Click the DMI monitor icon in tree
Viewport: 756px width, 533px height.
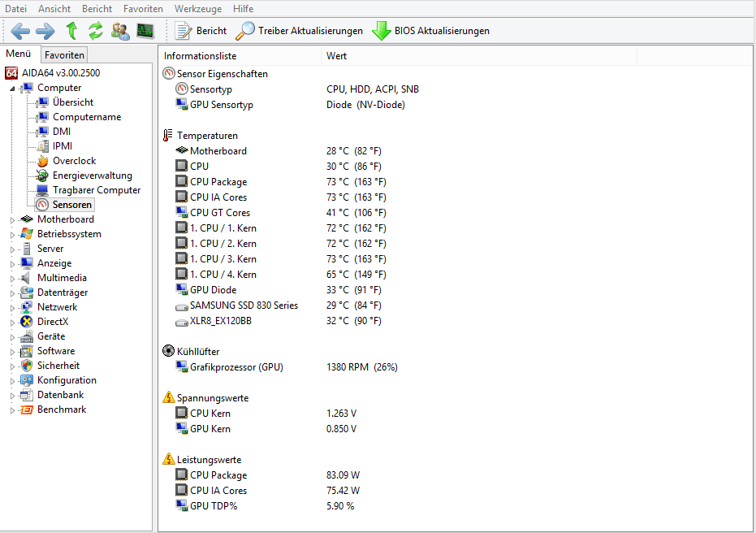pyautogui.click(x=42, y=131)
